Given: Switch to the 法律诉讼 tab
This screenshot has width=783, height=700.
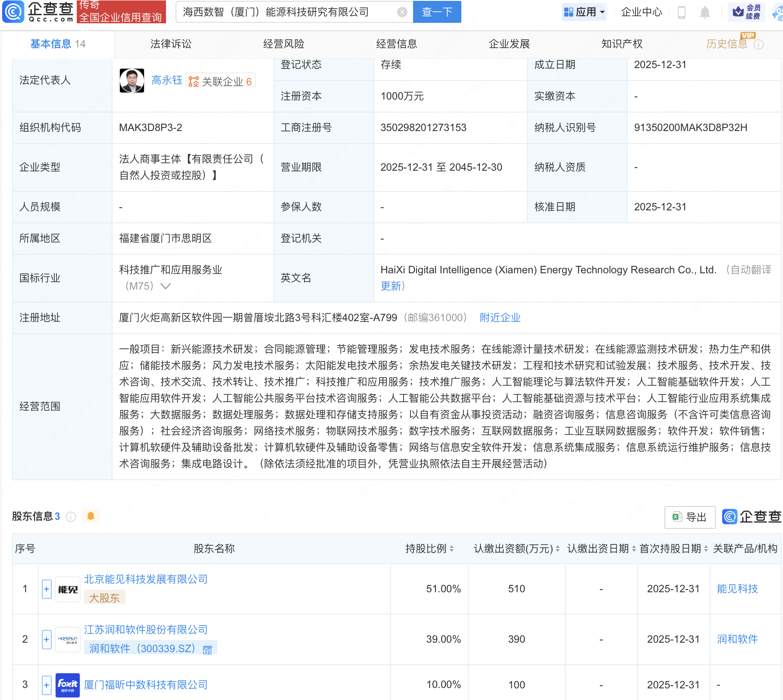Looking at the screenshot, I should click(171, 44).
